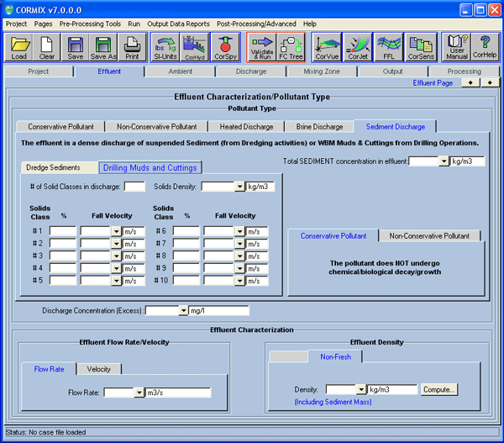Image resolution: width=504 pixels, height=443 pixels.
Task: Click the Save As toolbar icon
Action: point(102,48)
